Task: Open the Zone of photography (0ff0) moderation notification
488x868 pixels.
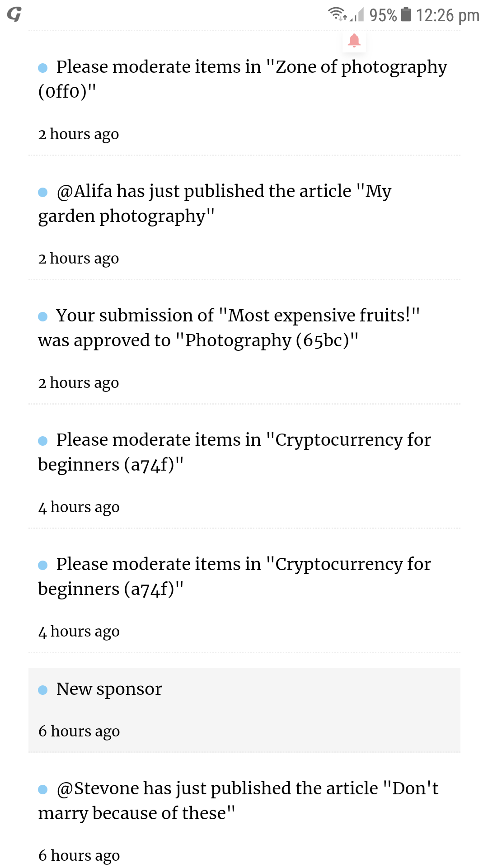Action: 244,93
